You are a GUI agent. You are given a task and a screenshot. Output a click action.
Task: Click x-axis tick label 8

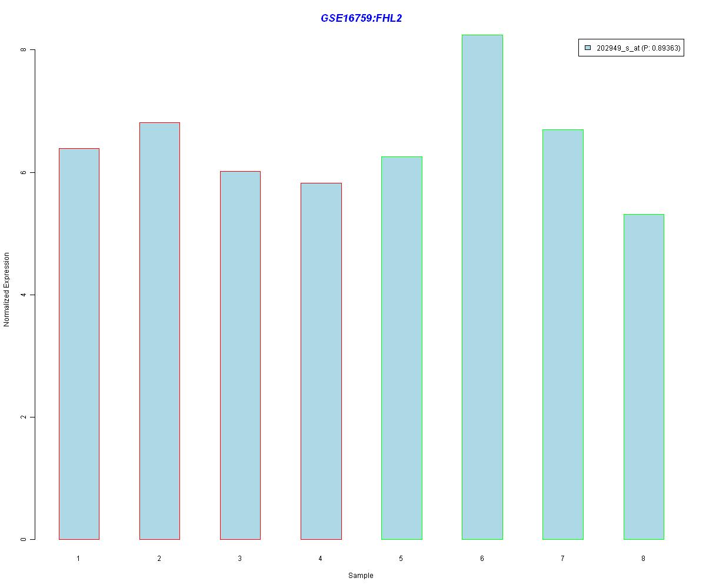[x=643, y=558]
